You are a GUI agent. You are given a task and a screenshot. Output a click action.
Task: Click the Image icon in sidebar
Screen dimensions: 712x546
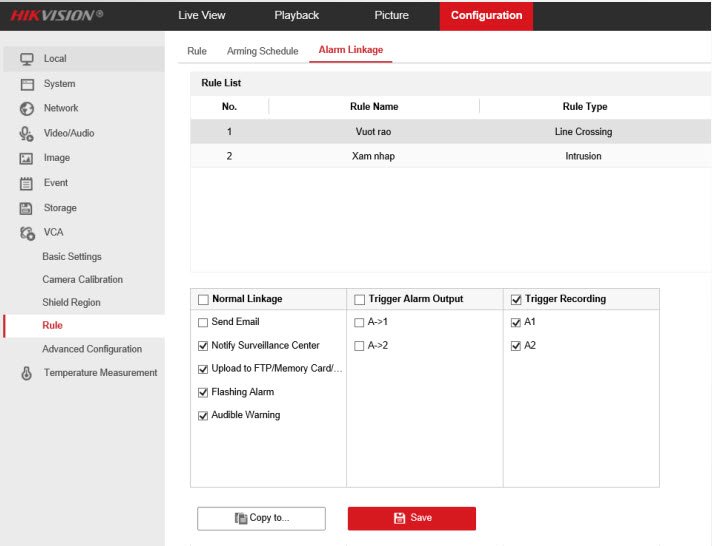tap(27, 159)
